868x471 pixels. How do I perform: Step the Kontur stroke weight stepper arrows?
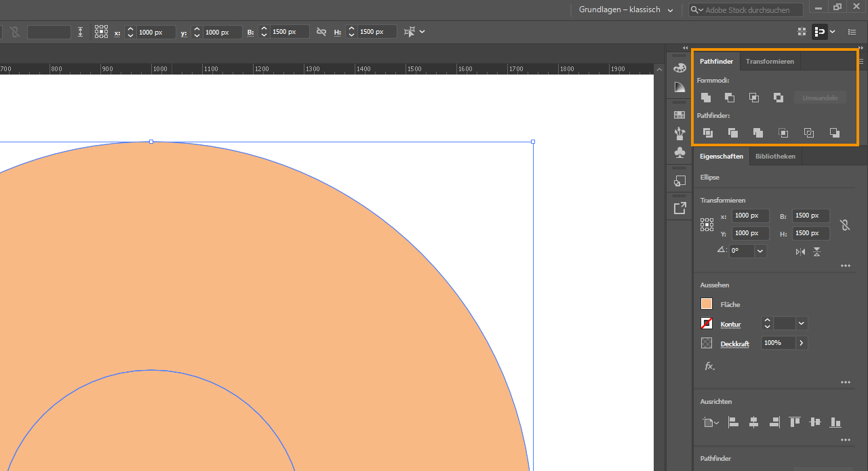(767, 324)
